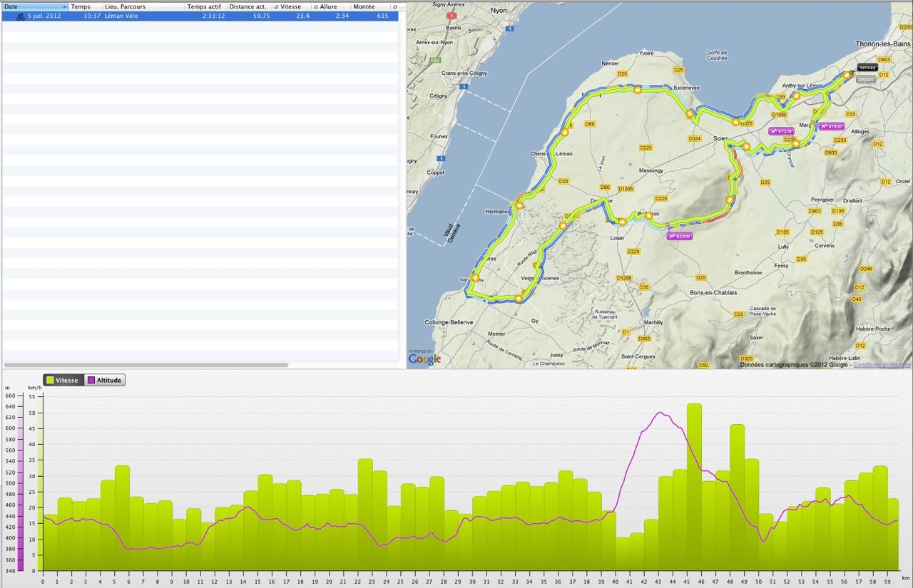Open the Conditions d'utilisation link

tap(881, 365)
